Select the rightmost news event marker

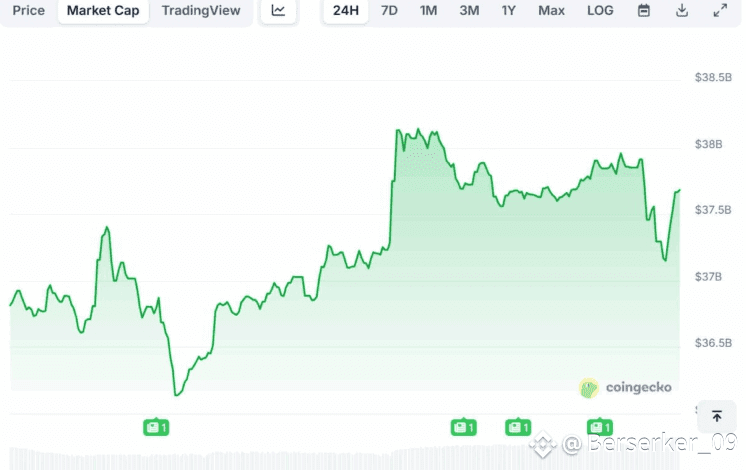(x=600, y=427)
